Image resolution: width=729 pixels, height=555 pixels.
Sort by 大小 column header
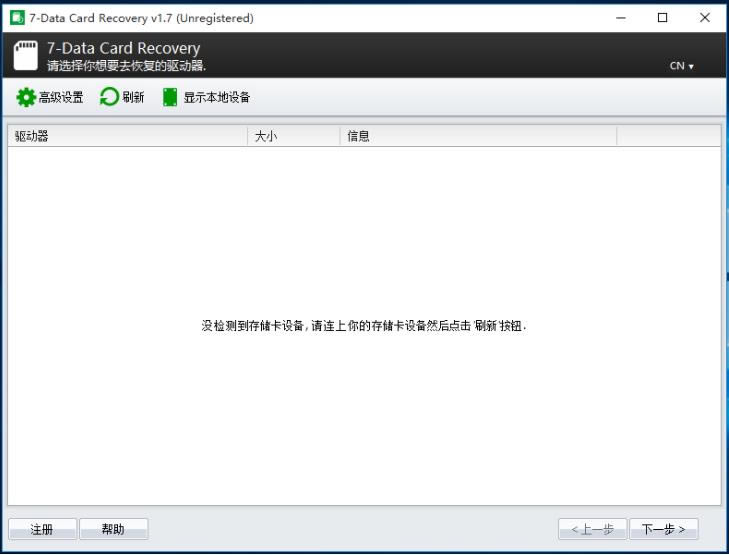[294, 136]
